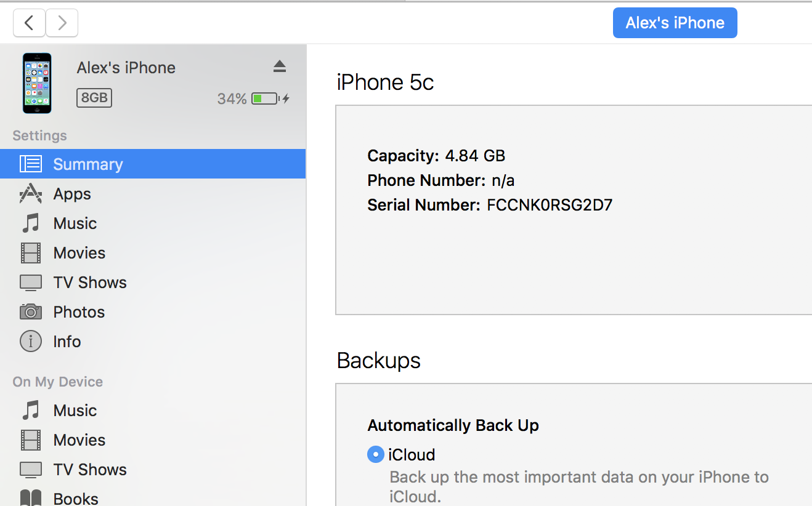Click the 8GB capacity badge
Image resolution: width=812 pixels, height=506 pixels.
click(94, 98)
